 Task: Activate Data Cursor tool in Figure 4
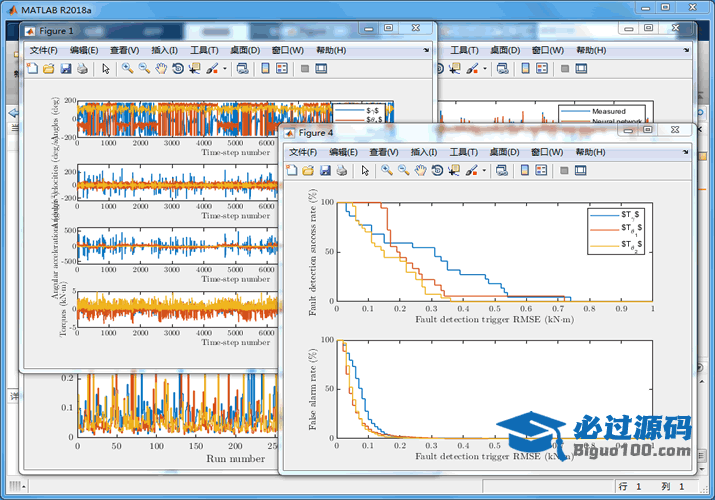pos(454,170)
